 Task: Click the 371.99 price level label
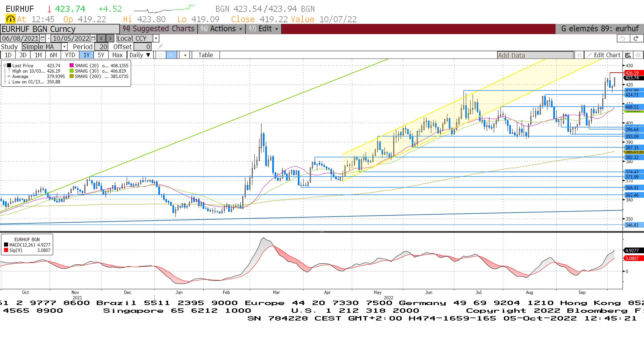pos(634,177)
